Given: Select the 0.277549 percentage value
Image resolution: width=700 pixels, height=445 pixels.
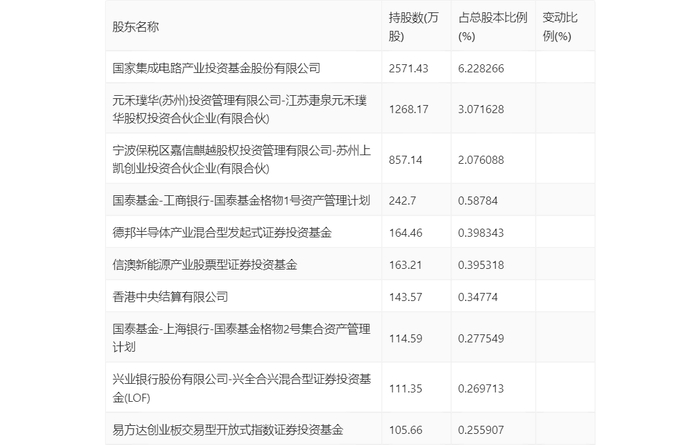Looking at the screenshot, I should click(x=481, y=339).
